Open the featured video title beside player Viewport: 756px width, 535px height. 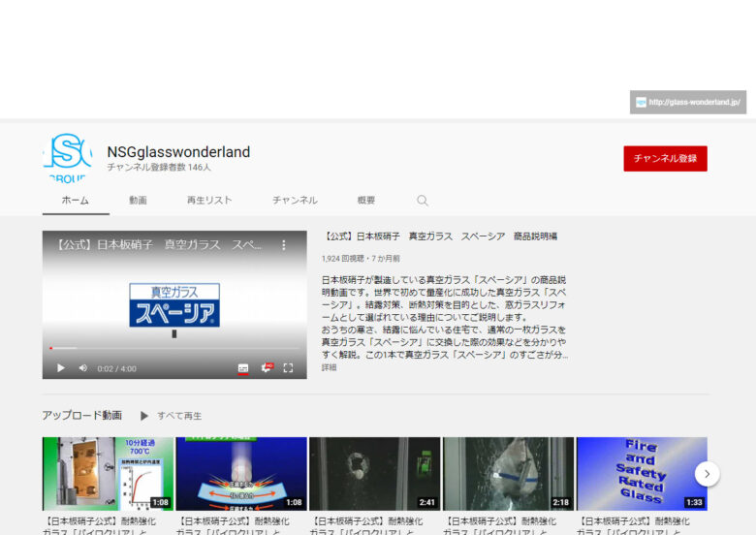[x=439, y=236]
